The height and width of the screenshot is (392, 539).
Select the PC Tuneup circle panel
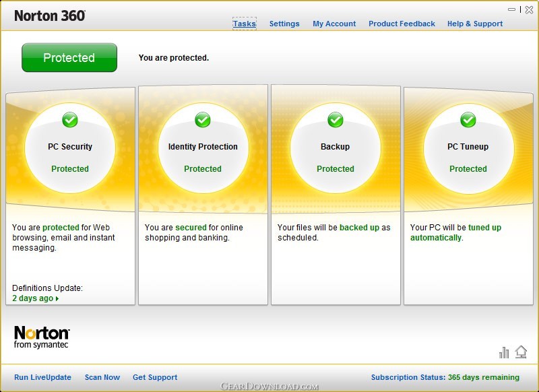pos(468,148)
